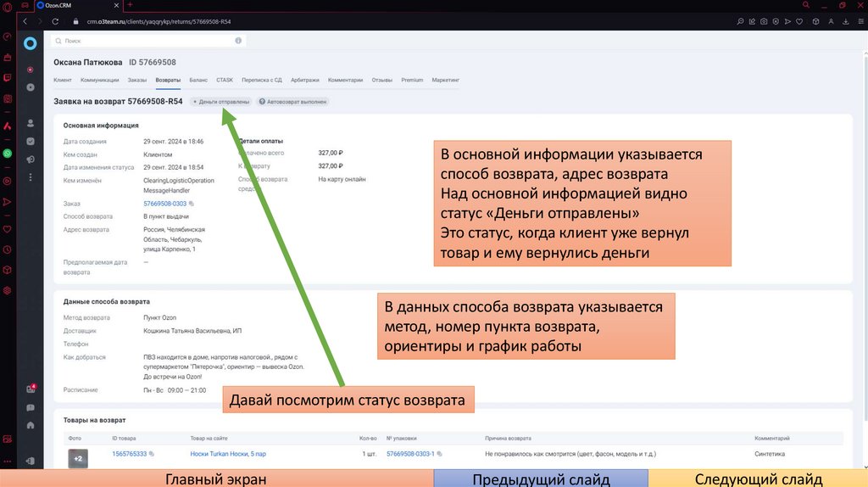Viewport: 868px width, 487px height.
Task: Open the tasks checkmark icon in CRM sidebar
Action: pos(31,142)
